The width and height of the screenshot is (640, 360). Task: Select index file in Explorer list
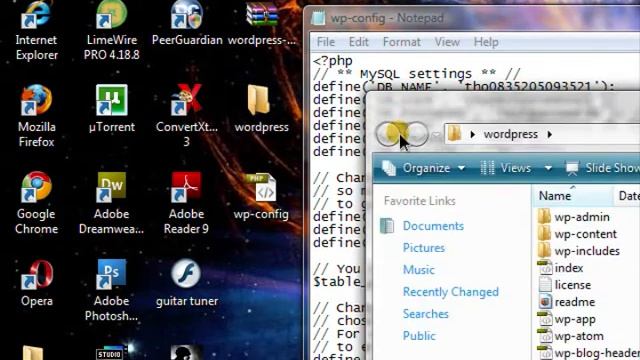(560, 268)
